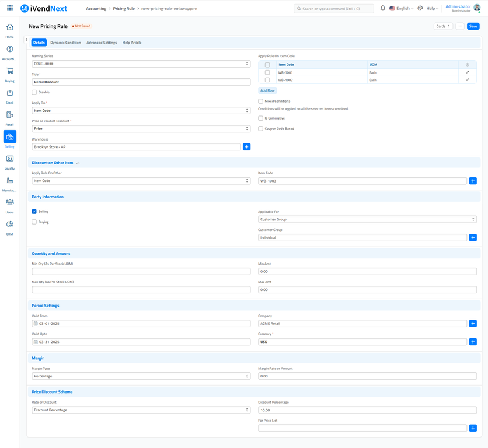The height and width of the screenshot is (448, 488).
Task: Open the apps grid launcher
Action: [10, 9]
